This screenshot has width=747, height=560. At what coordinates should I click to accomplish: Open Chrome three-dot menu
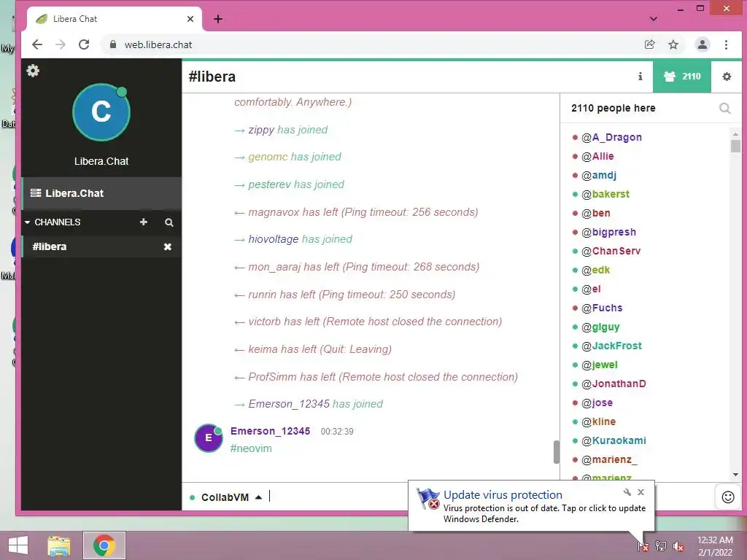tap(726, 44)
